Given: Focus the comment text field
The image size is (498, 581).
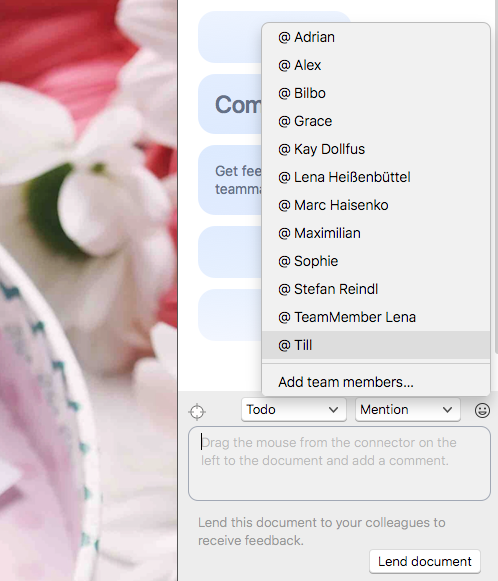Looking at the screenshot, I should point(339,464).
